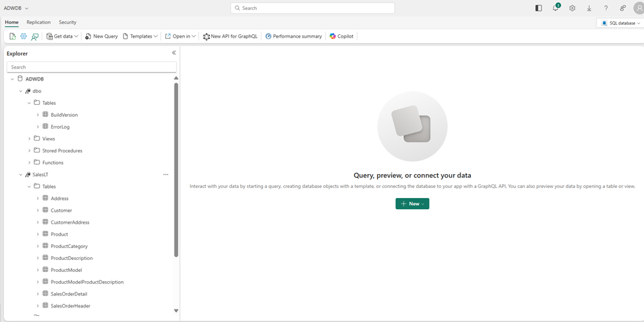Click the green New button
This screenshot has width=644, height=322.
coord(412,204)
